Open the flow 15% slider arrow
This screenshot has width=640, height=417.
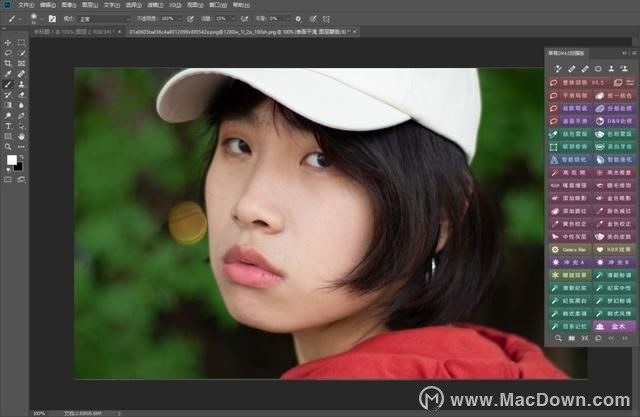[x=233, y=19]
